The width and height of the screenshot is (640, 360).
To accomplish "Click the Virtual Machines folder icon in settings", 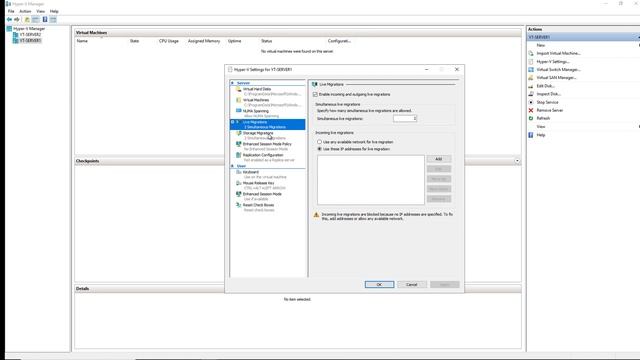I will pos(239,100).
